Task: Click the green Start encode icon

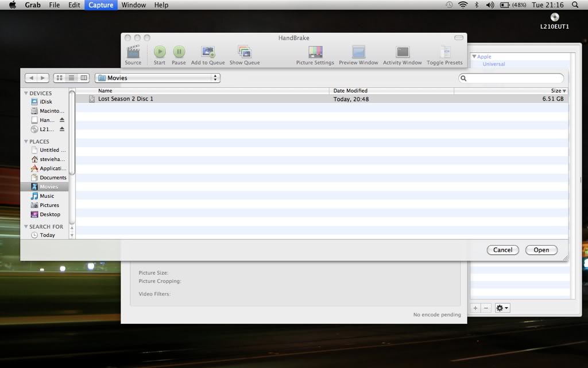Action: (160, 52)
